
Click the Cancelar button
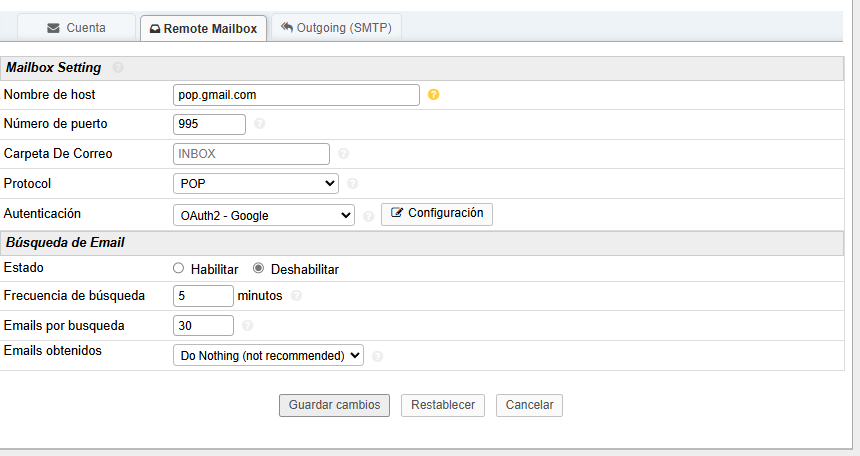pyautogui.click(x=529, y=405)
